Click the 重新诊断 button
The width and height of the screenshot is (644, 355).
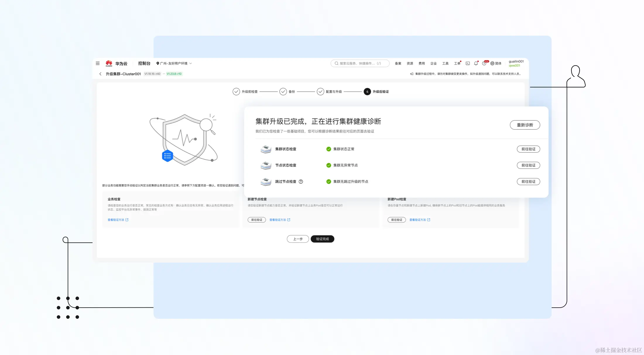(525, 125)
